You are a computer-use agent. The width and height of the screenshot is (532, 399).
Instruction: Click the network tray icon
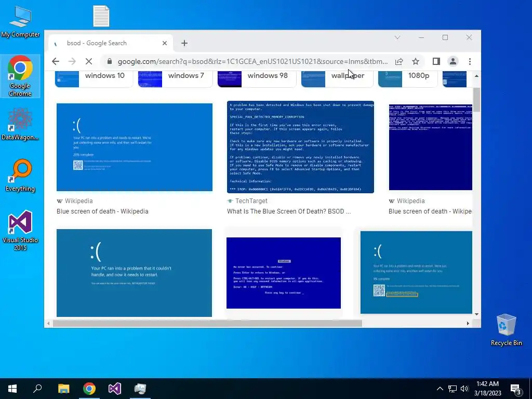tap(453, 389)
